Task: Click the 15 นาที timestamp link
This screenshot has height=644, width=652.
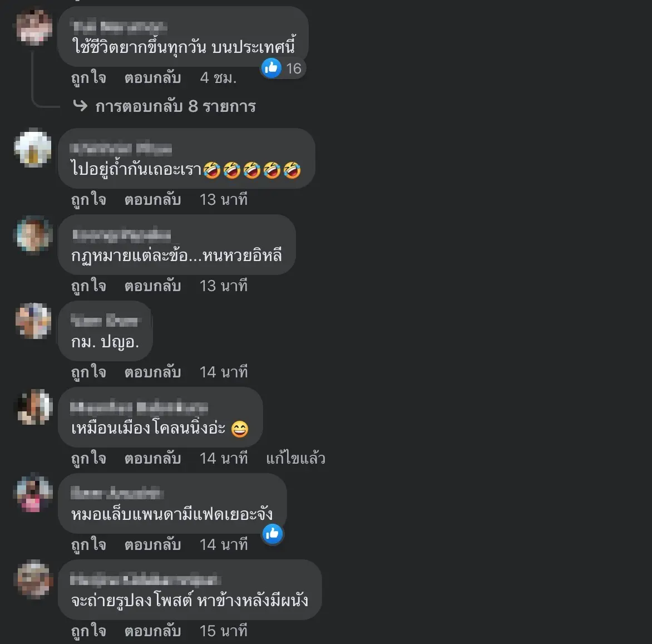Action: 224,631
